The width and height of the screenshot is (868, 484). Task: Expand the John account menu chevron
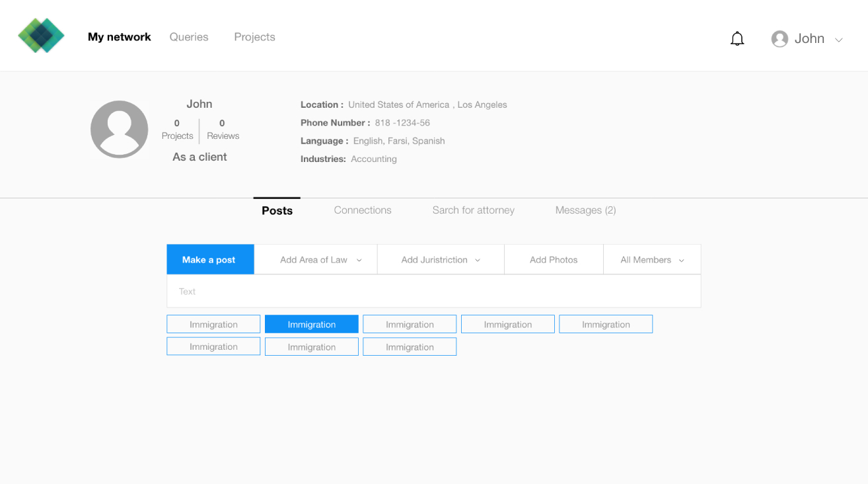pos(839,40)
